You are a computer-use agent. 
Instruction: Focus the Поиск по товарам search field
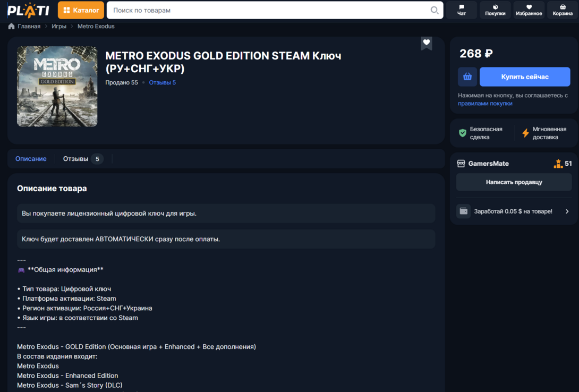pyautogui.click(x=266, y=10)
